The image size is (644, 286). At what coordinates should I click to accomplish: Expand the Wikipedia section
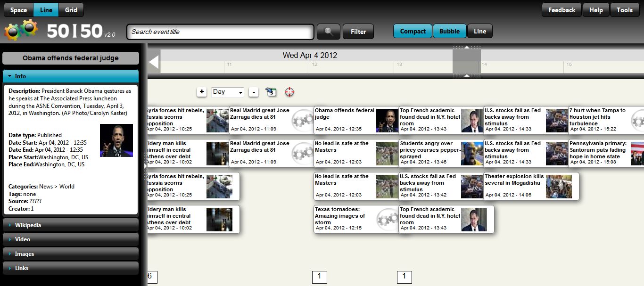tap(71, 225)
